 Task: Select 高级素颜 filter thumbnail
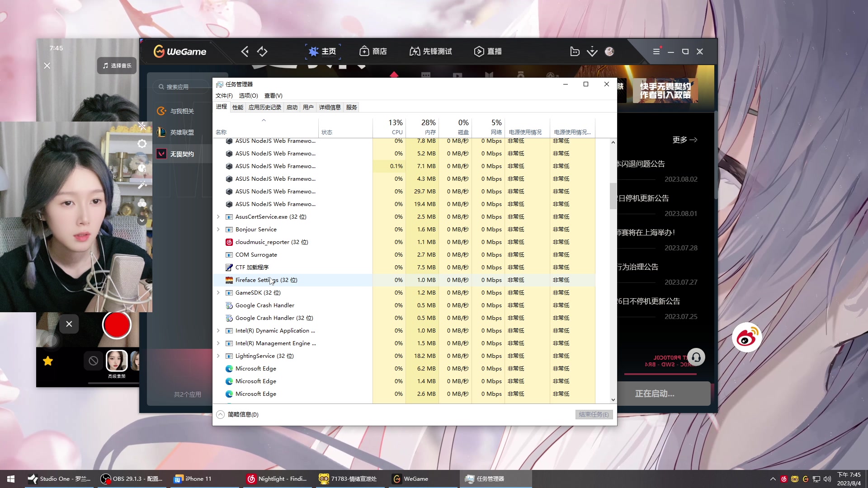(x=117, y=361)
